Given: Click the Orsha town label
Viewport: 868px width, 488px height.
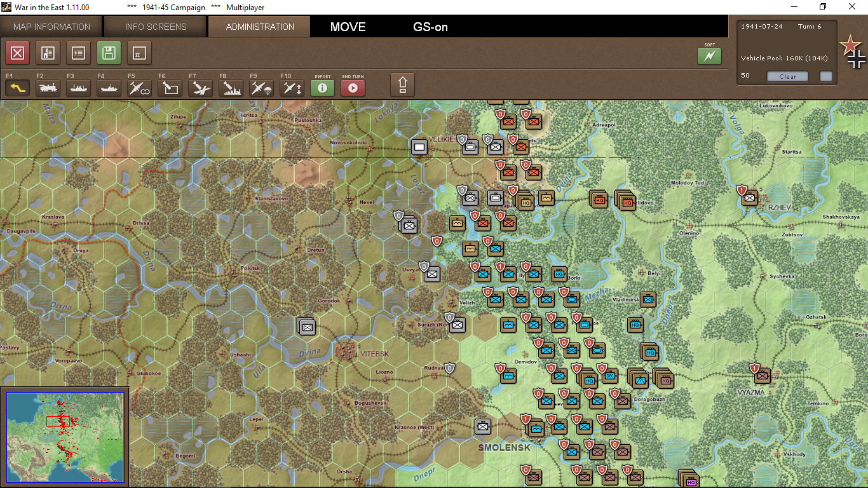Looking at the screenshot, I should coord(344,471).
